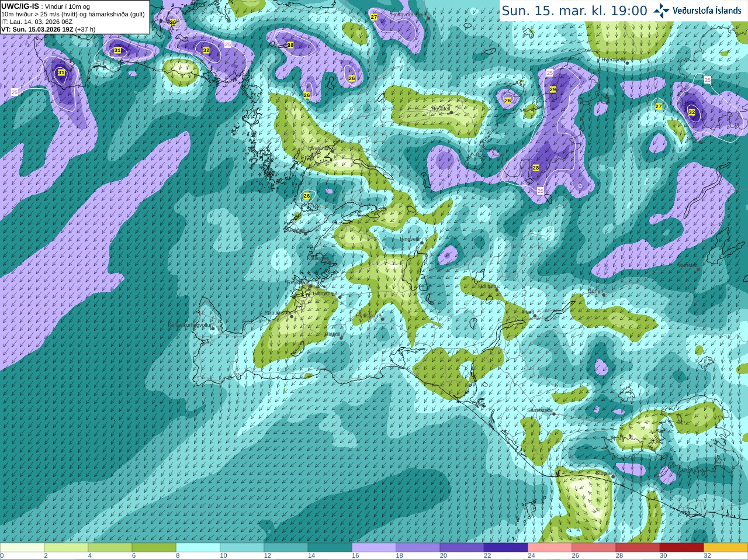Click the Keflavíkurflugvöllur station label
Image resolution: width=748 pixels, height=560 pixels.
tap(189, 324)
